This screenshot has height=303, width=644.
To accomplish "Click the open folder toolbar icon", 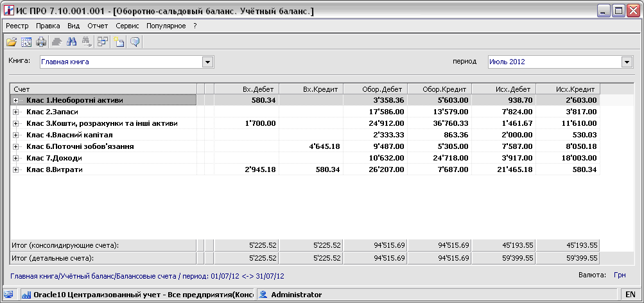I will [12, 42].
